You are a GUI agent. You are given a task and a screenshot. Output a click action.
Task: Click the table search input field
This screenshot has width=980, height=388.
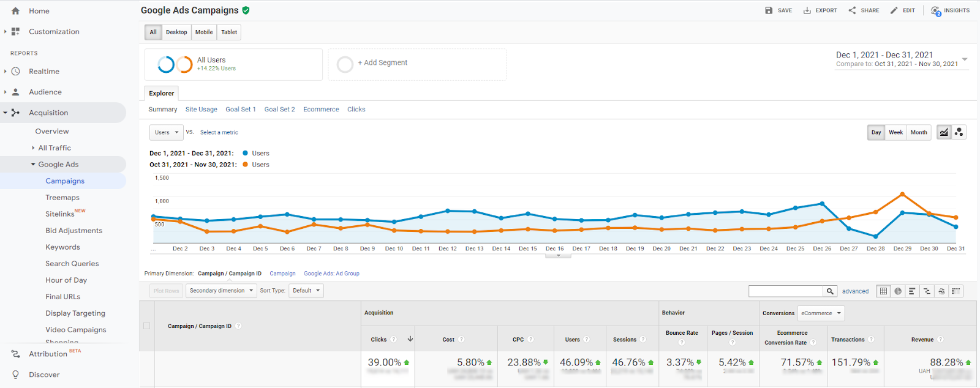pos(786,291)
